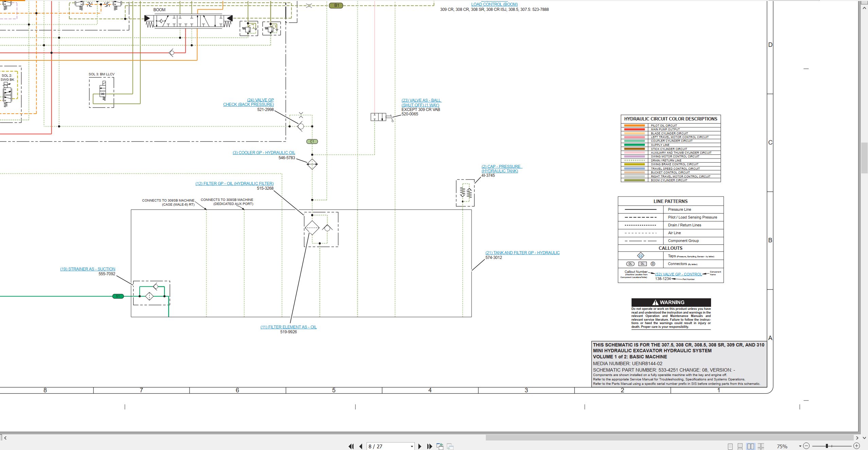This screenshot has height=450, width=868.
Task: Click the Pressure Line legend row
Action: [x=671, y=209]
